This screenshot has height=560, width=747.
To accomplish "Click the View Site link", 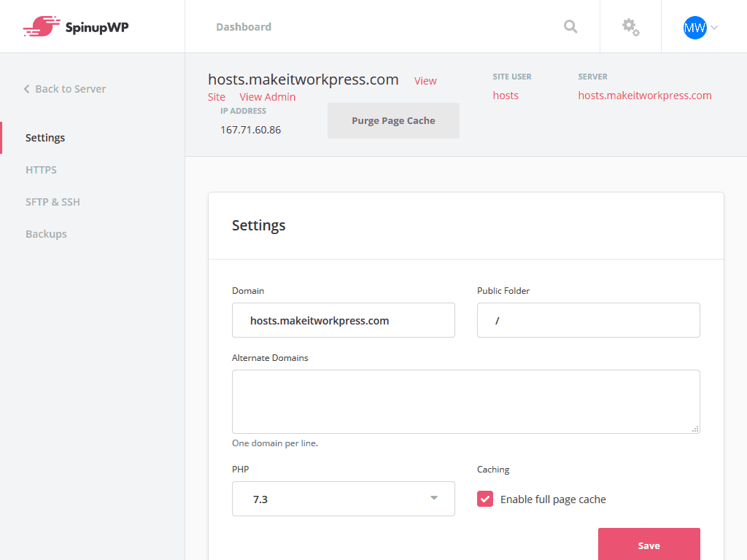I will coord(425,81).
